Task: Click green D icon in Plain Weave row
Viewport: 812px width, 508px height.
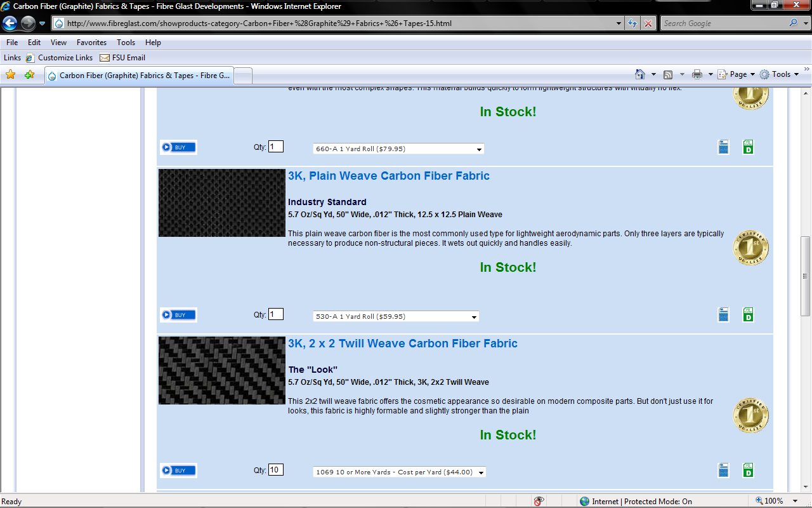Action: [748, 314]
